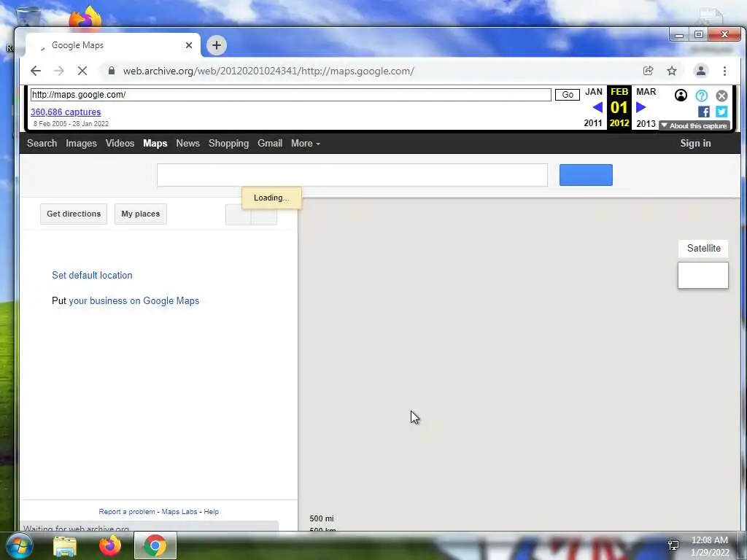This screenshot has width=747, height=560.
Task: Open the Help link in footer
Action: tap(211, 511)
